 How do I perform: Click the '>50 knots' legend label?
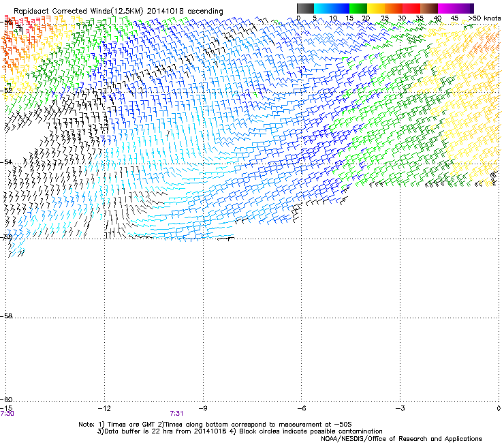(x=484, y=18)
